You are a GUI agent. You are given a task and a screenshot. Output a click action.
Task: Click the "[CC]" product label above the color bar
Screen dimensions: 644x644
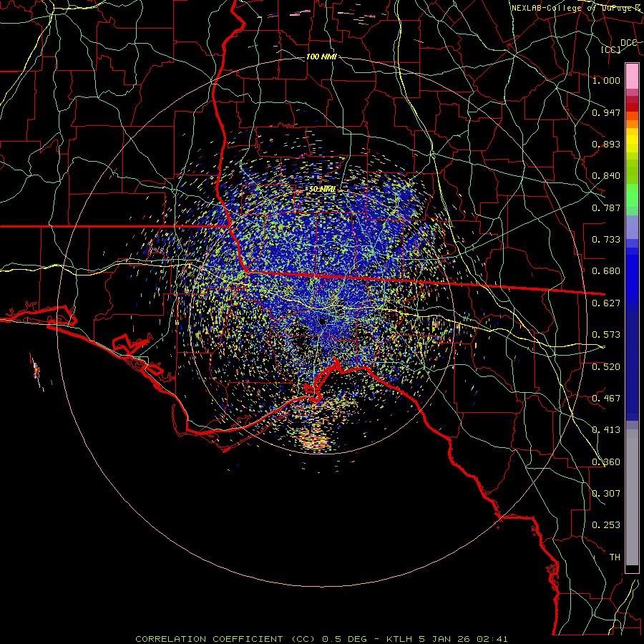pyautogui.click(x=611, y=49)
